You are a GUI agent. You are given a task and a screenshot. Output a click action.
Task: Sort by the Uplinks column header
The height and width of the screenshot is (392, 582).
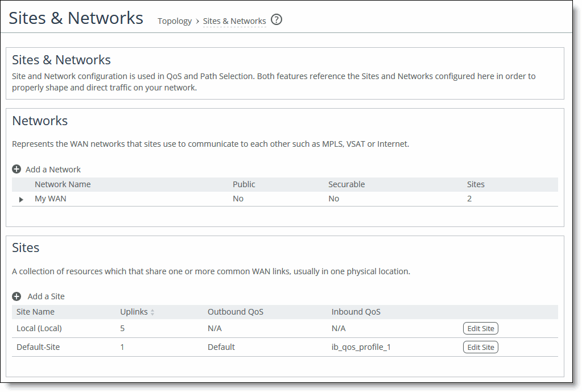tap(134, 312)
